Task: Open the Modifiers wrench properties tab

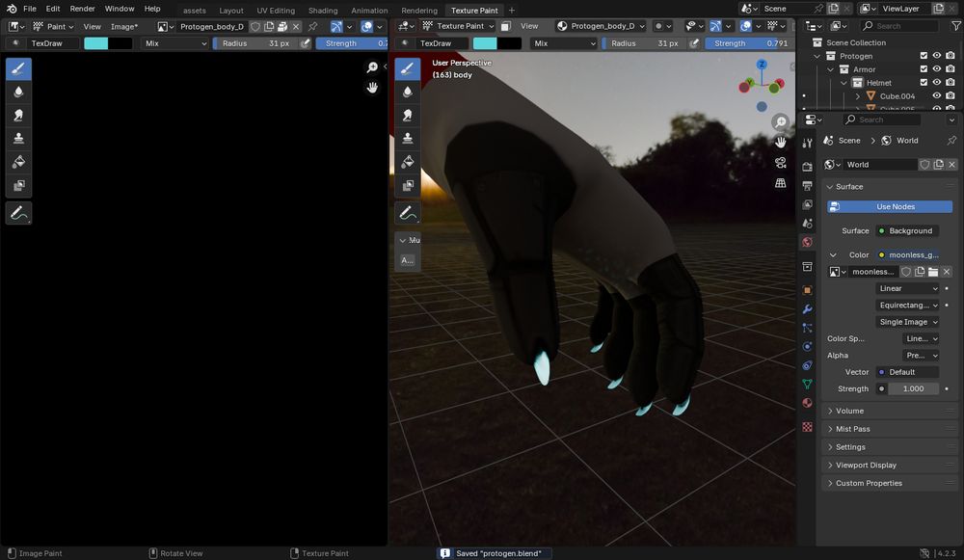Action: point(807,309)
